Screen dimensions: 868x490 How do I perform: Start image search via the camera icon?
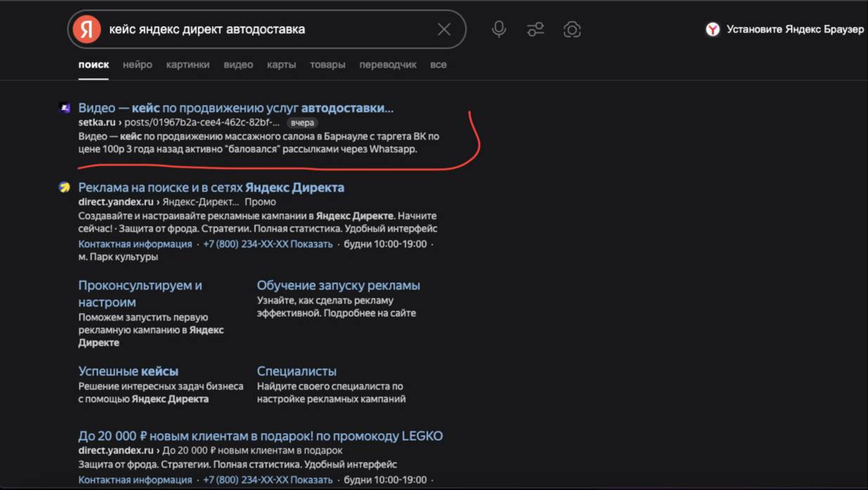[572, 29]
